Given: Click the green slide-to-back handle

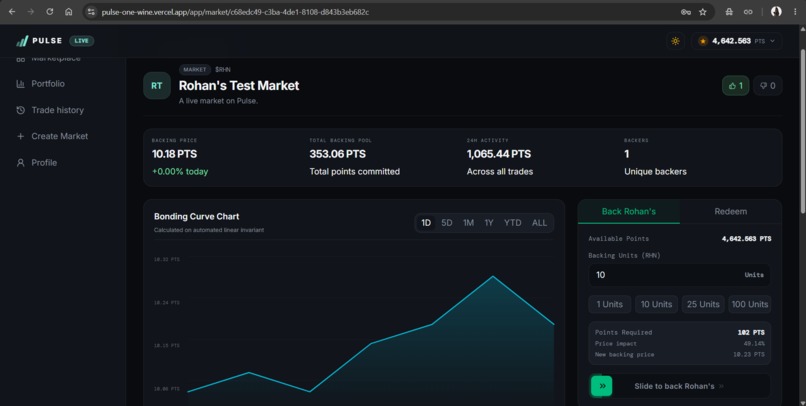Looking at the screenshot, I should point(602,386).
